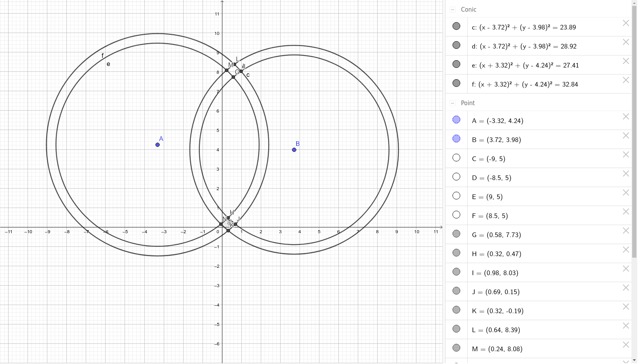Delete point A using its × icon
This screenshot has width=638, height=364.
(x=626, y=116)
